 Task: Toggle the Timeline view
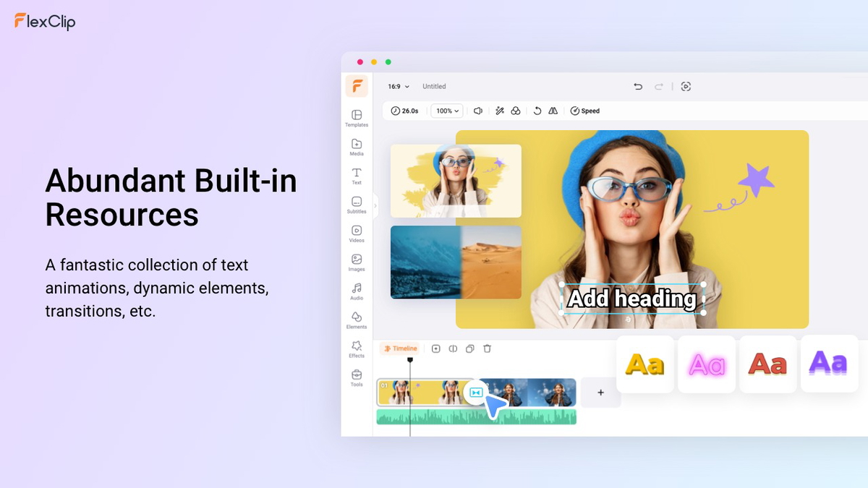pyautogui.click(x=401, y=348)
